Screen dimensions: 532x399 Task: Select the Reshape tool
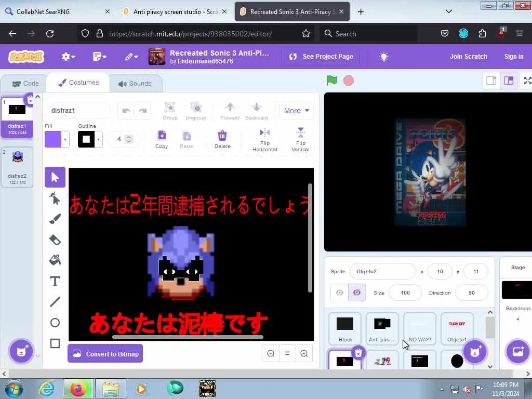pyautogui.click(x=55, y=198)
